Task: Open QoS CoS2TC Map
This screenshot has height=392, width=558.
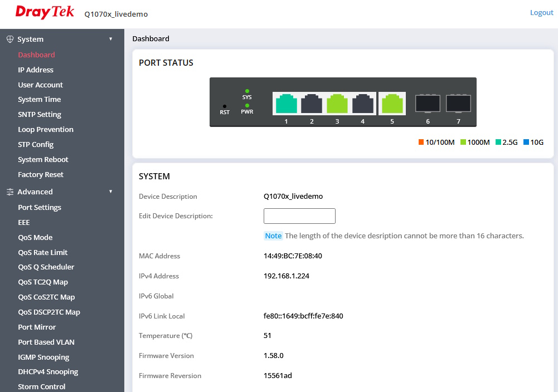Action: [x=46, y=297]
